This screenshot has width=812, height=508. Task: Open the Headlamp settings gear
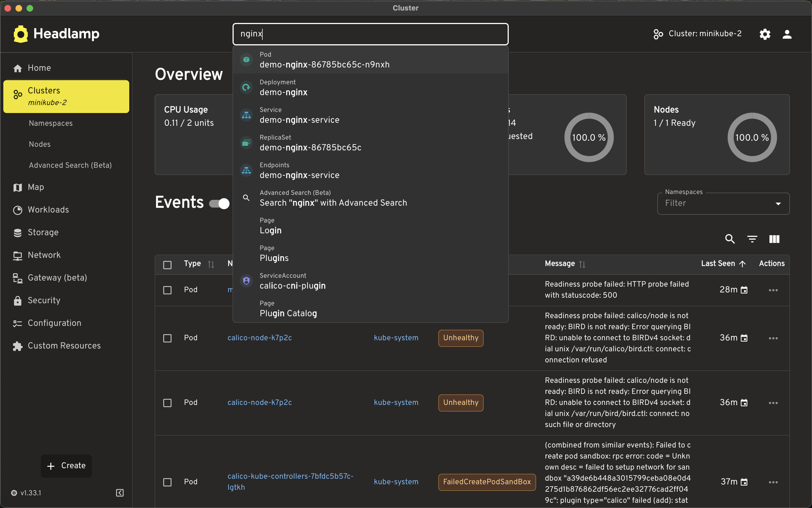(765, 34)
